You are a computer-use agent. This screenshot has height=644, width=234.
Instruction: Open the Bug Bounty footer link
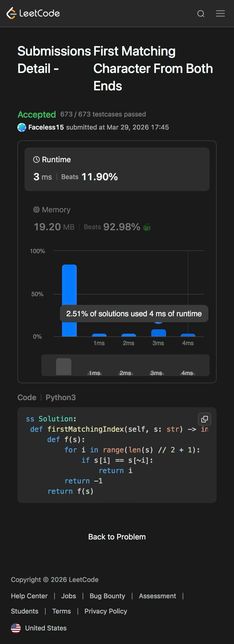click(107, 596)
